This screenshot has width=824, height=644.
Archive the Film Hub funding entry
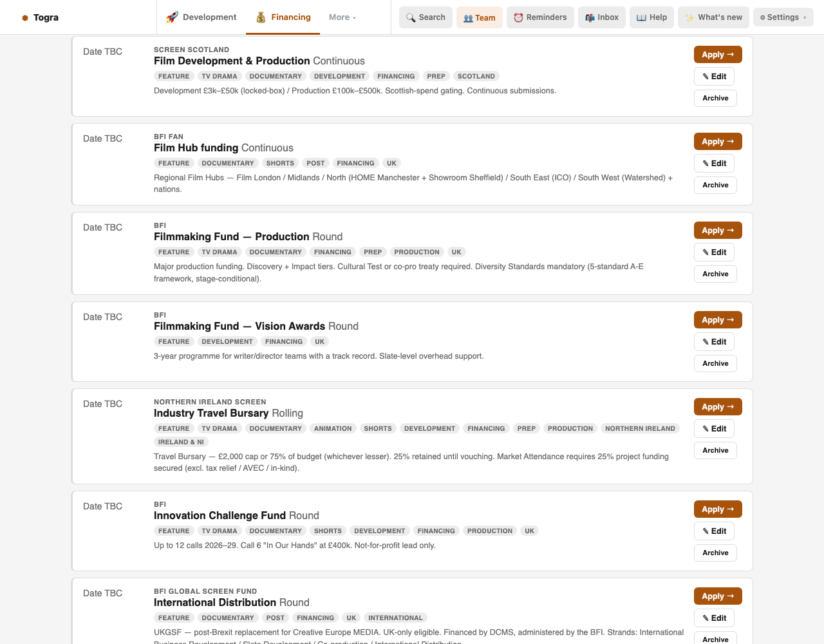pos(715,185)
